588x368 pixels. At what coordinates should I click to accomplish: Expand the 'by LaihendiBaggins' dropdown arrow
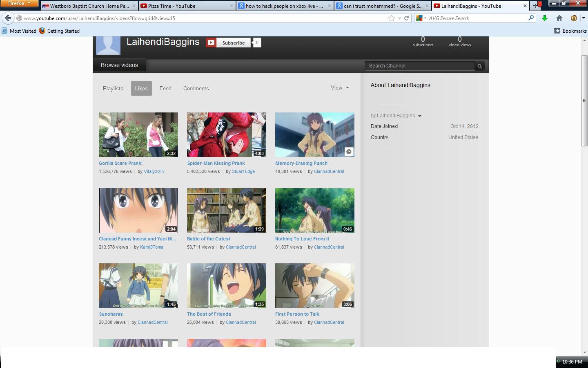420,116
